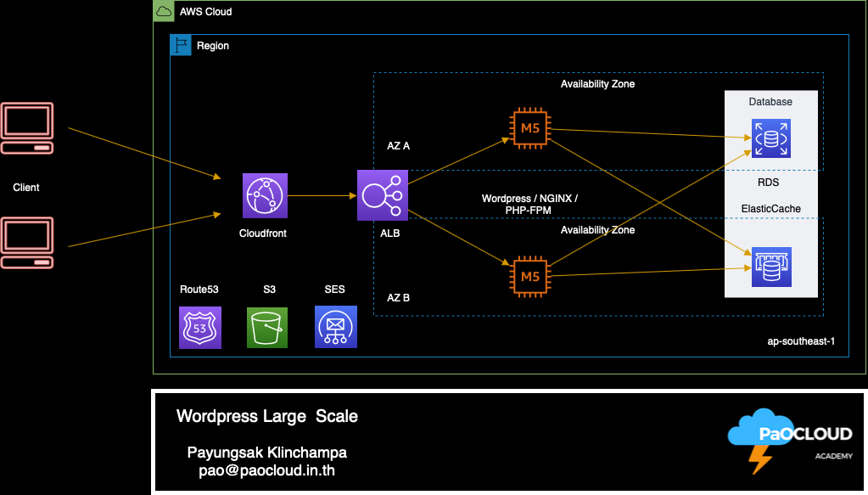This screenshot has width=868, height=495.
Task: Click the "RDS" label text
Action: pyautogui.click(x=769, y=183)
